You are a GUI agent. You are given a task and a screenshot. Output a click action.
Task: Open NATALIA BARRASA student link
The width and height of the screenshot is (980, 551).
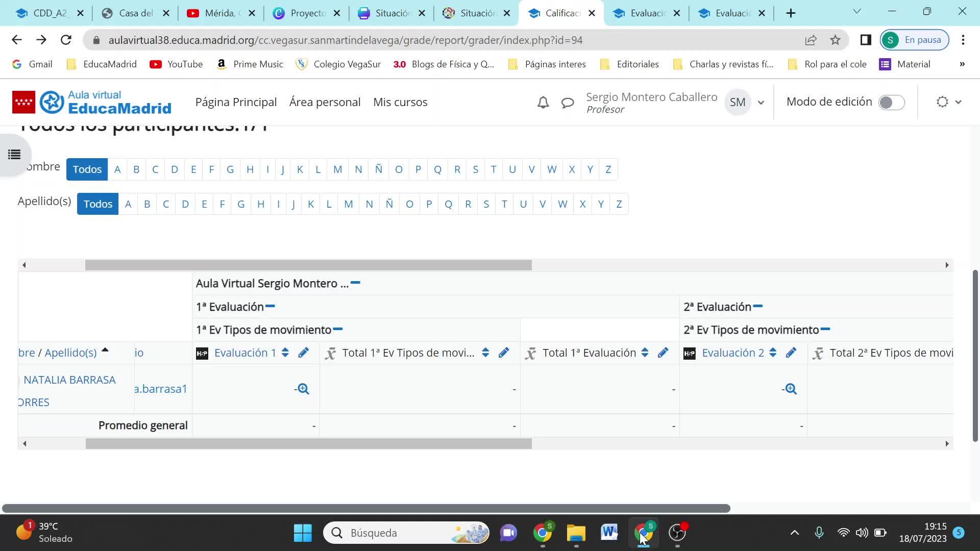coord(69,380)
